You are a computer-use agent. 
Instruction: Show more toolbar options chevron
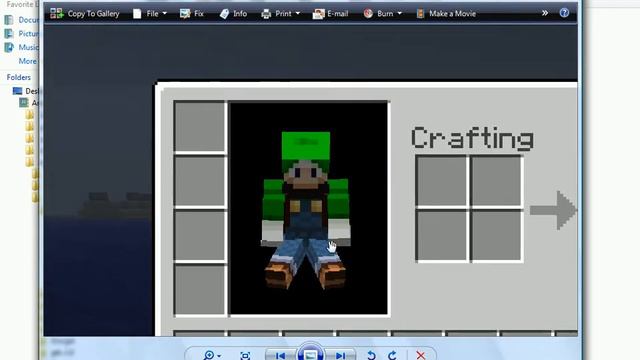click(545, 13)
